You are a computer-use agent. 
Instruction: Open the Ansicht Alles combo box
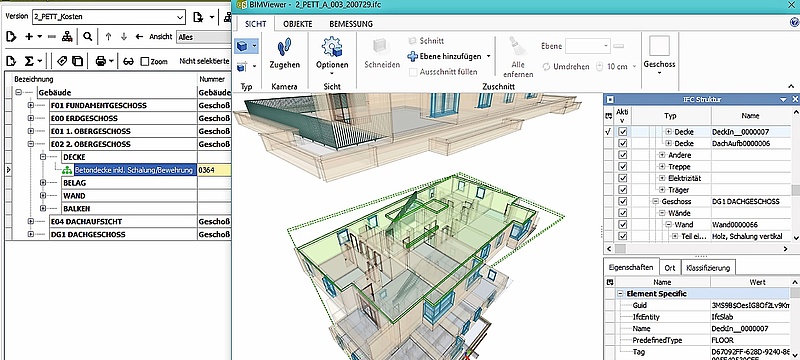(203, 37)
